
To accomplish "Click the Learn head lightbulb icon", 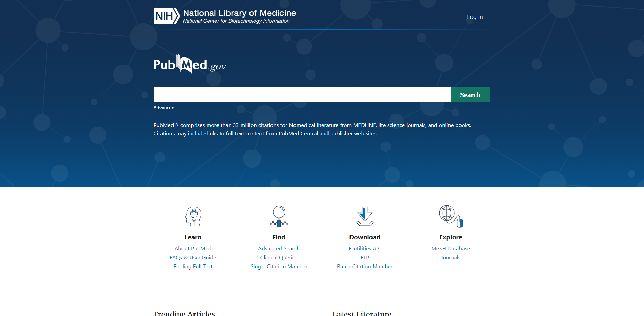I will (193, 216).
